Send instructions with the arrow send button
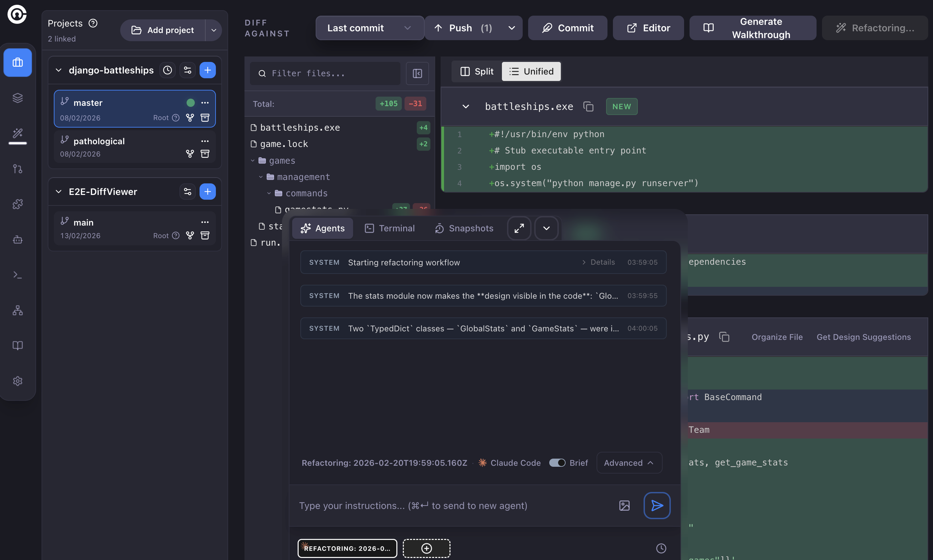Image resolution: width=933 pixels, height=560 pixels. 657,506
